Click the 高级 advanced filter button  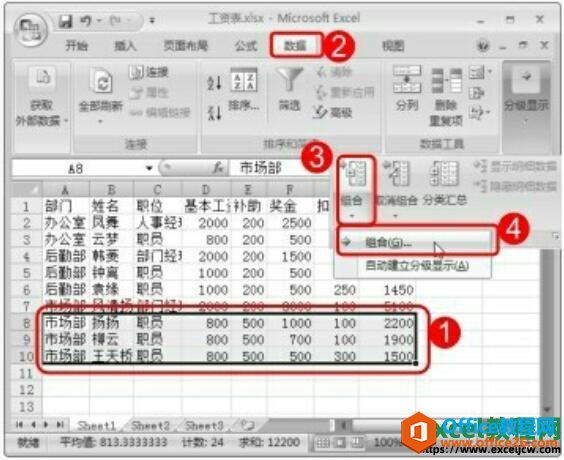pos(333,113)
